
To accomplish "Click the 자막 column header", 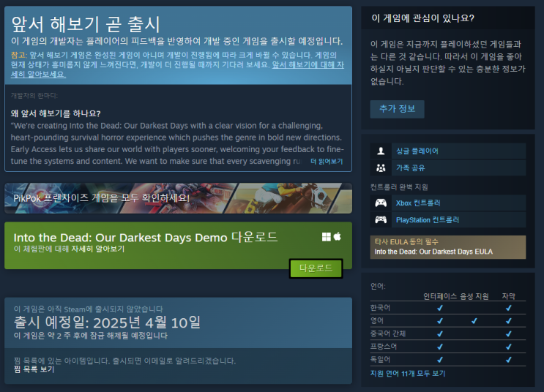I will (509, 296).
